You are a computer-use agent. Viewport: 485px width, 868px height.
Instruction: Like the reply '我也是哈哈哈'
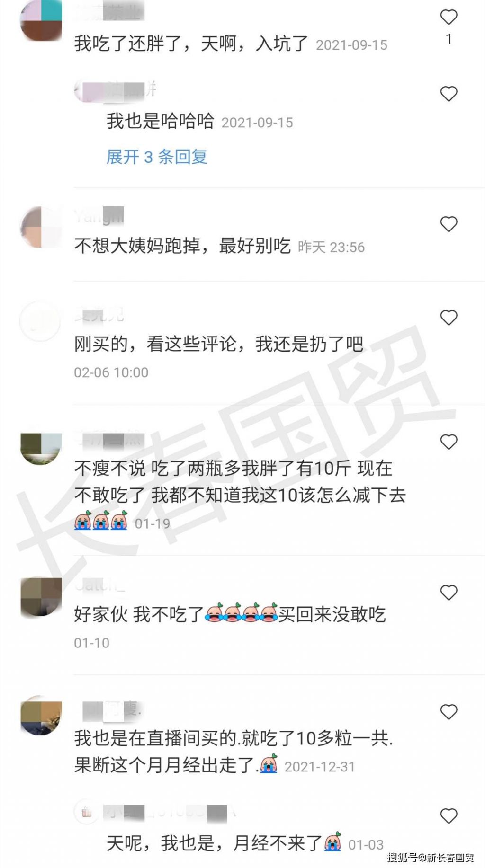(x=449, y=94)
